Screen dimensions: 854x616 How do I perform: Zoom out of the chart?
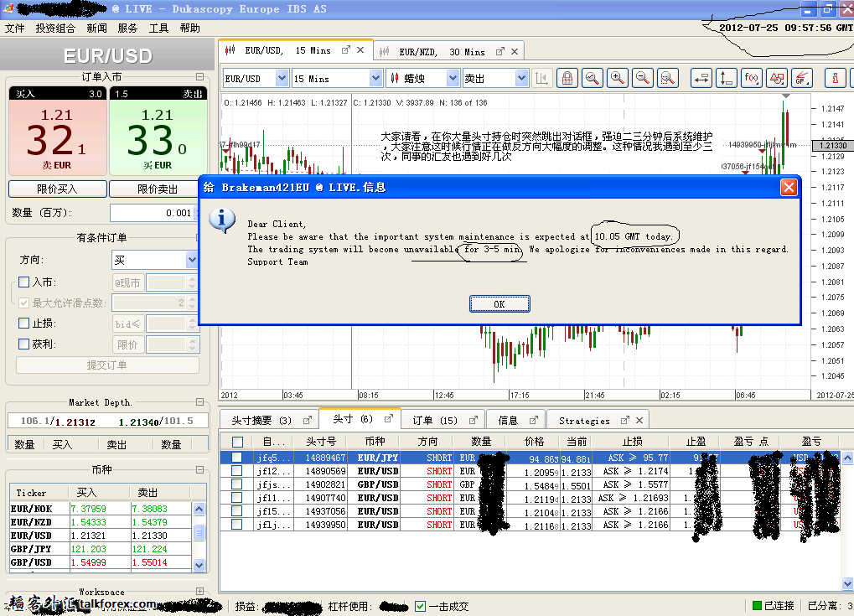643,79
